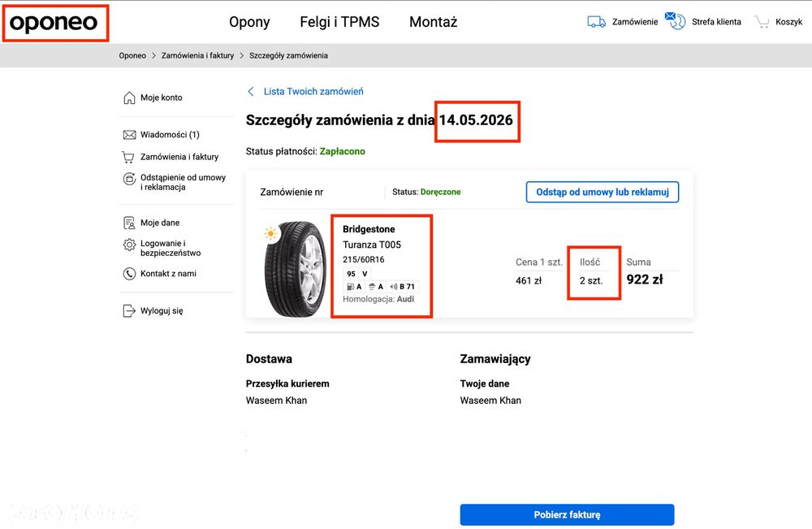The height and width of the screenshot is (529, 812).
Task: Select Zamówienia i faktury in sidebar
Action: pos(179,157)
